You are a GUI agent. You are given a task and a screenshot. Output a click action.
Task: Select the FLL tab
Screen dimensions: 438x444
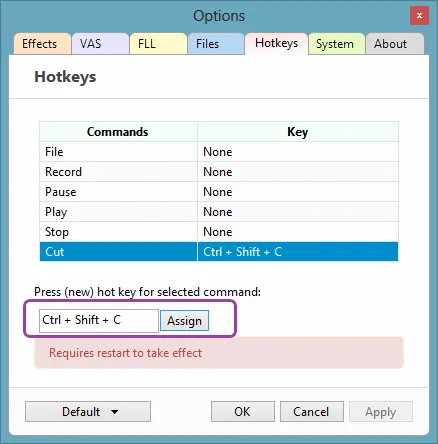158,44
